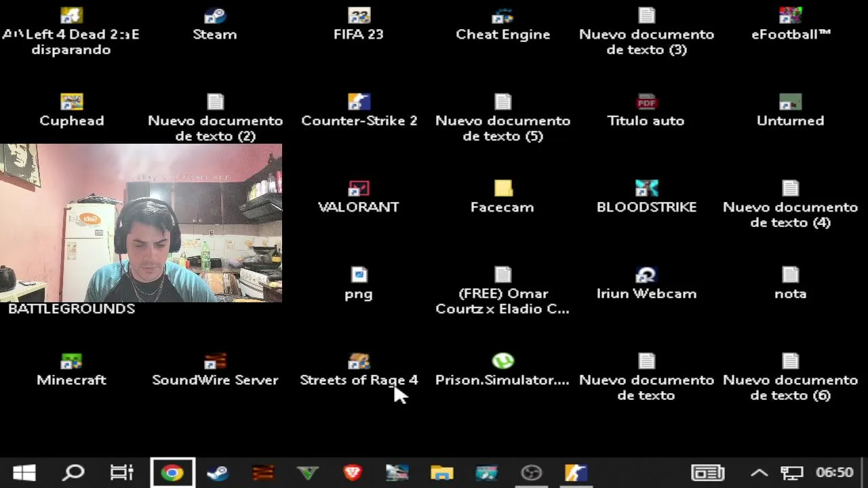
Task: Select the Unturned desktop icon
Action: [x=791, y=110]
